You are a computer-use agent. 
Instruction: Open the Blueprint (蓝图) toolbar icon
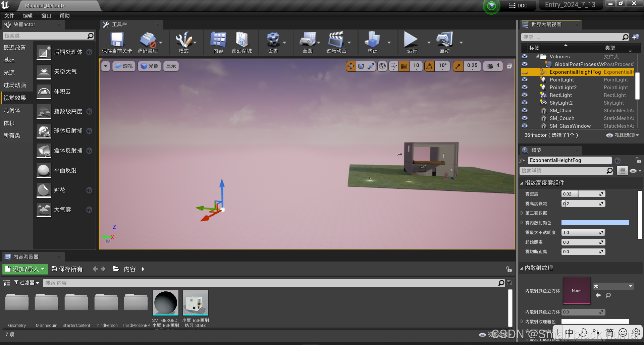point(307,40)
